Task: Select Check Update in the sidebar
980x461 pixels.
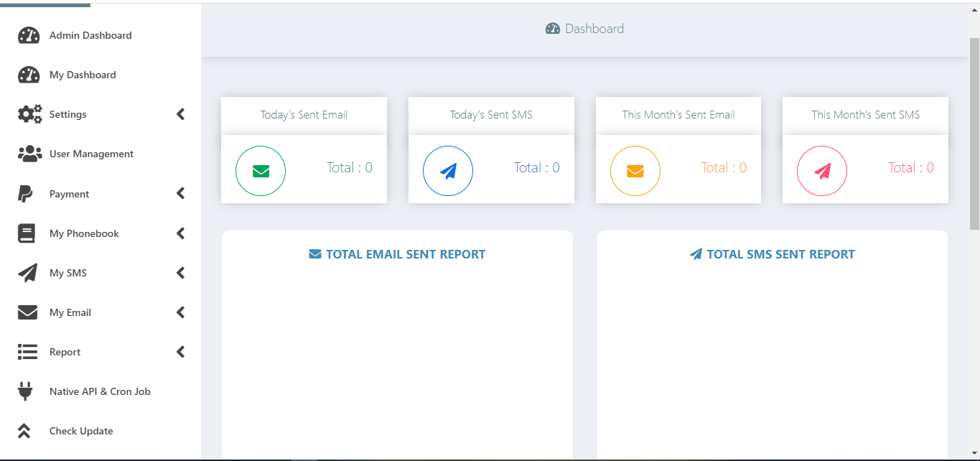Action: [80, 430]
